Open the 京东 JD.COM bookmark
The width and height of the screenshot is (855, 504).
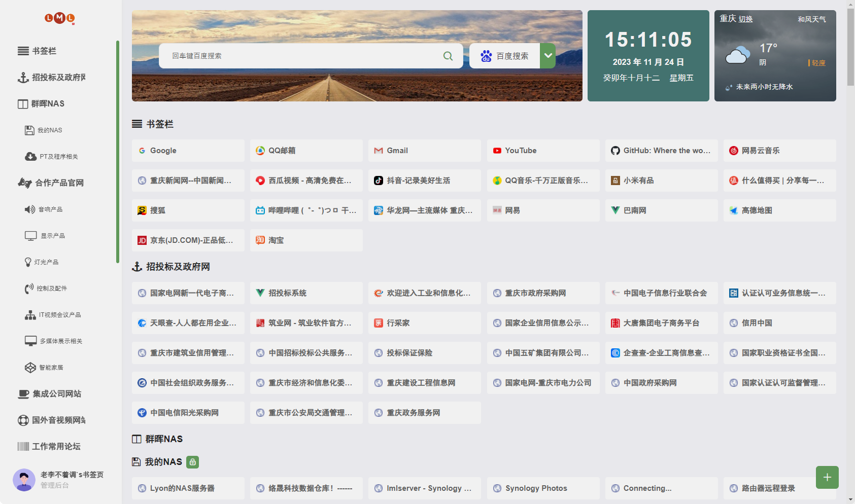click(x=188, y=240)
